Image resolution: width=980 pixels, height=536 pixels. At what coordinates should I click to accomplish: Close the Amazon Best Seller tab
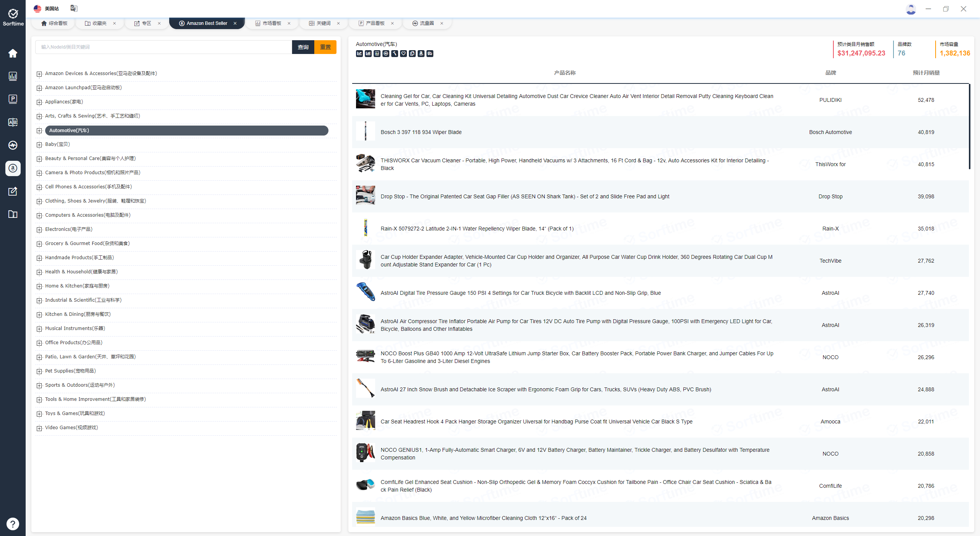pyautogui.click(x=235, y=23)
